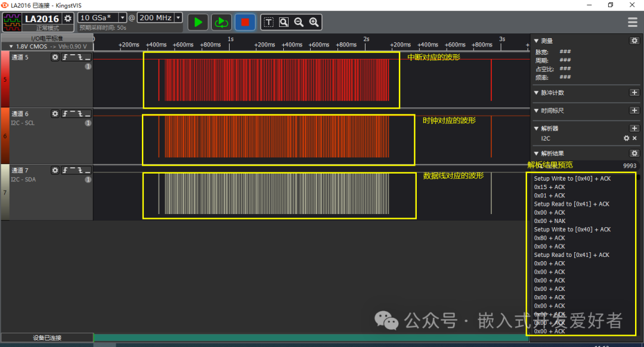644x347 pixels.
Task: Stop sampling with red stop button
Action: (244, 22)
